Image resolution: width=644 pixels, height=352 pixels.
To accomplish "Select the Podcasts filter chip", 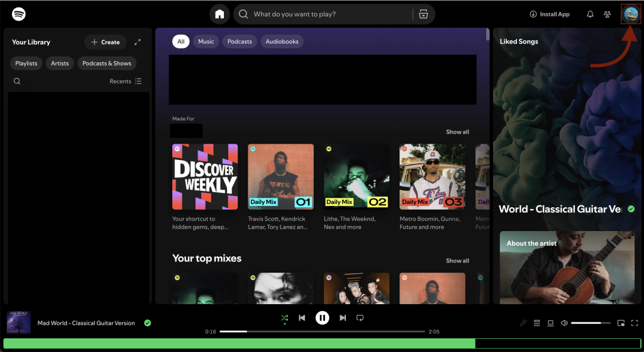I will click(x=240, y=42).
